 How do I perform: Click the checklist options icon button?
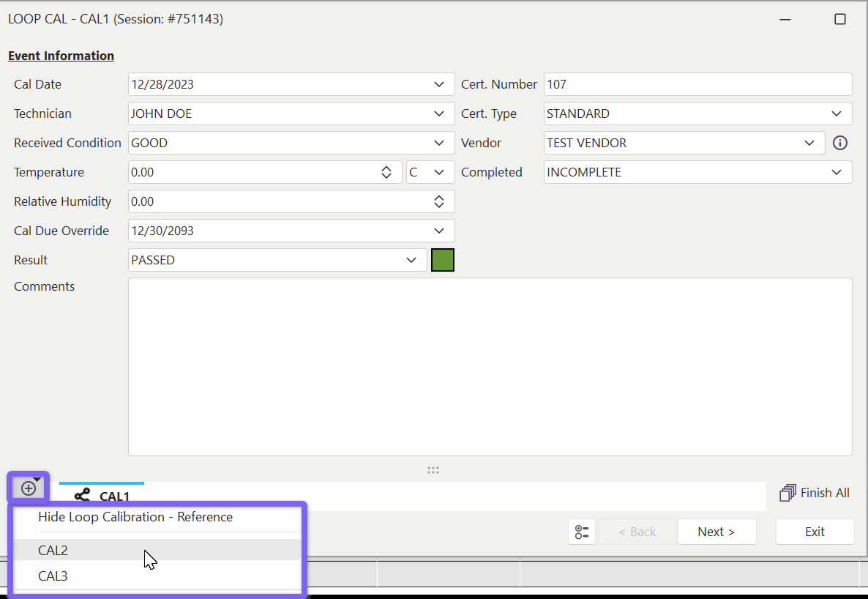click(582, 532)
